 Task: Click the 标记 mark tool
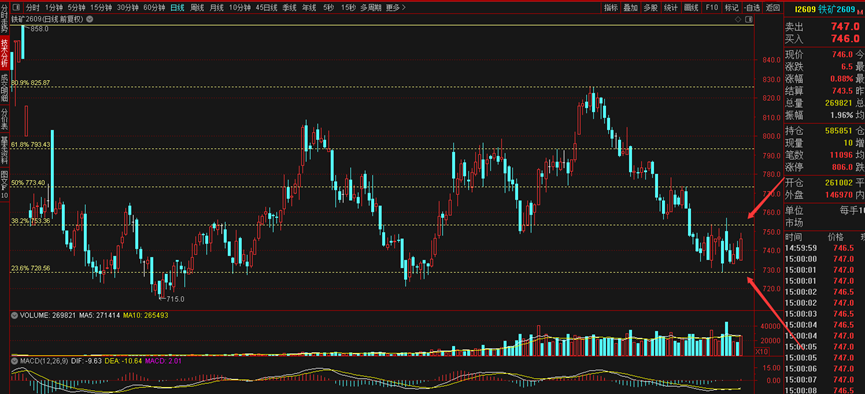click(x=731, y=8)
